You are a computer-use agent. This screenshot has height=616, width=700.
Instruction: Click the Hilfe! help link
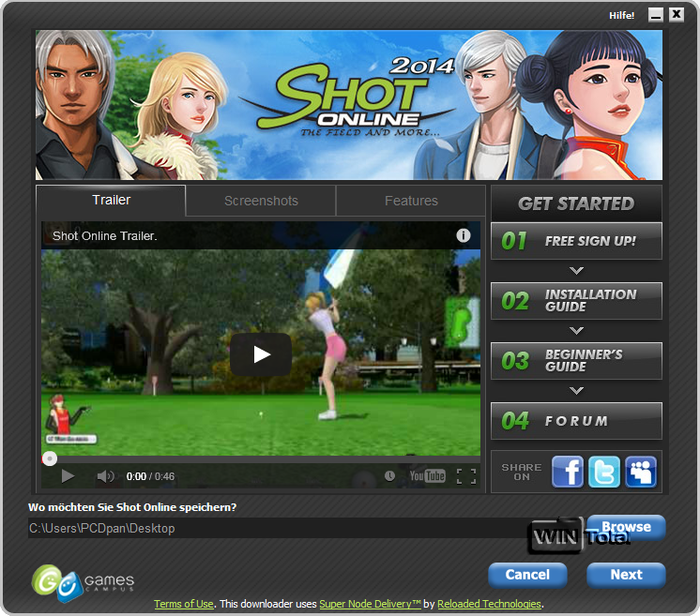[x=621, y=16]
